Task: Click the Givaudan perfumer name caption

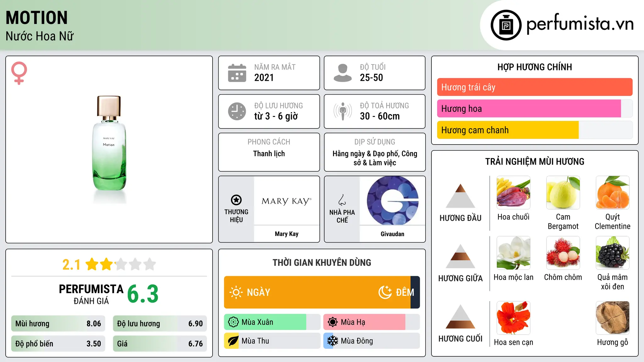Action: 392,234
